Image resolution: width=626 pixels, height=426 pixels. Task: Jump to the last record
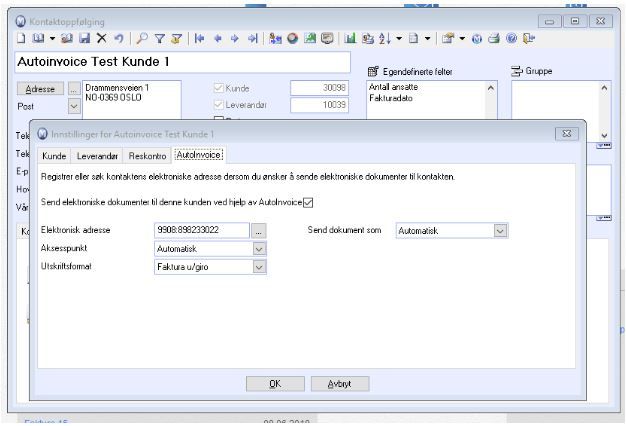252,38
